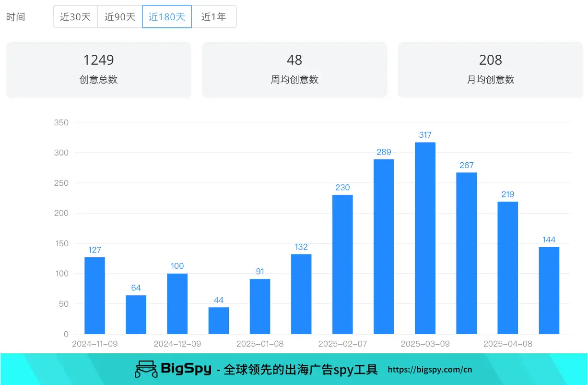This screenshot has width=588, height=385.
Task: Click the x-axis date 2024-11-09
Action: (94, 344)
